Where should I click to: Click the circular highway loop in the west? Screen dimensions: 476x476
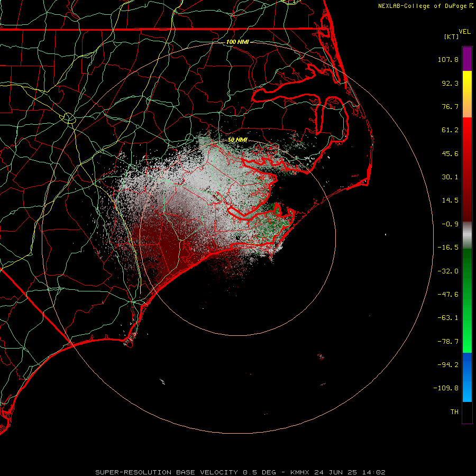[x=69, y=118]
